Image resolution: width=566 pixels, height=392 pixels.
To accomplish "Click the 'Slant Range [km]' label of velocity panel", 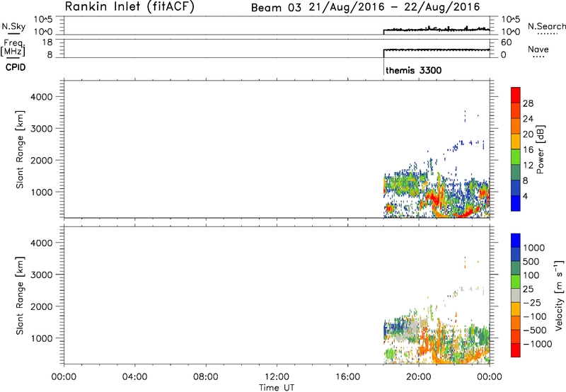I will tap(20, 296).
